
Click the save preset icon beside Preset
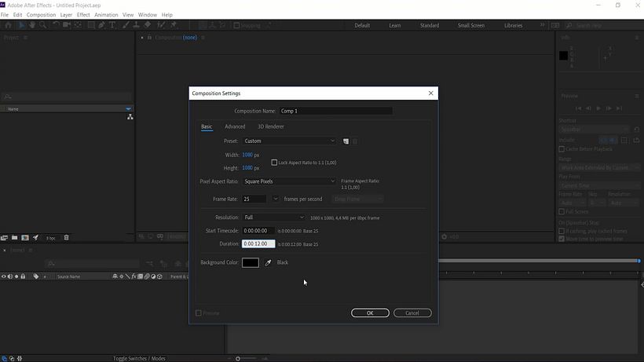(346, 141)
